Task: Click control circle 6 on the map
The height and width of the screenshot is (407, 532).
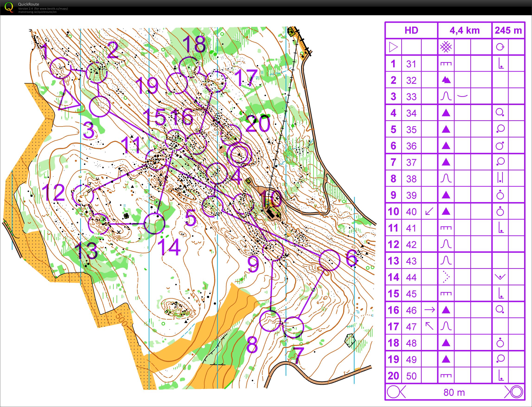Action: coord(329,260)
